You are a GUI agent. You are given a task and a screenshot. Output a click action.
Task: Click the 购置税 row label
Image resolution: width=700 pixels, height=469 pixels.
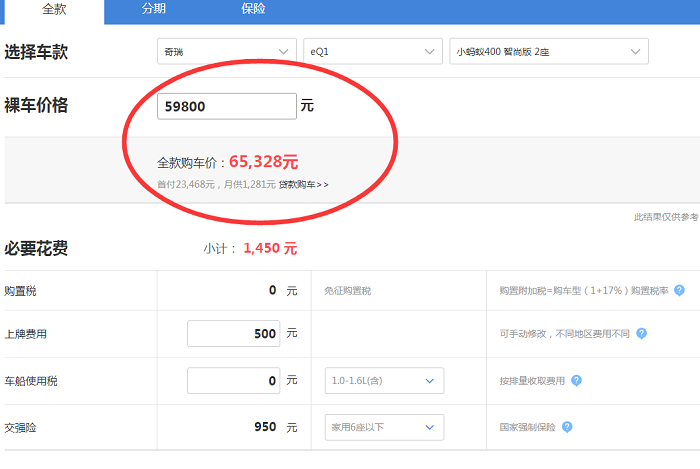click(x=20, y=291)
